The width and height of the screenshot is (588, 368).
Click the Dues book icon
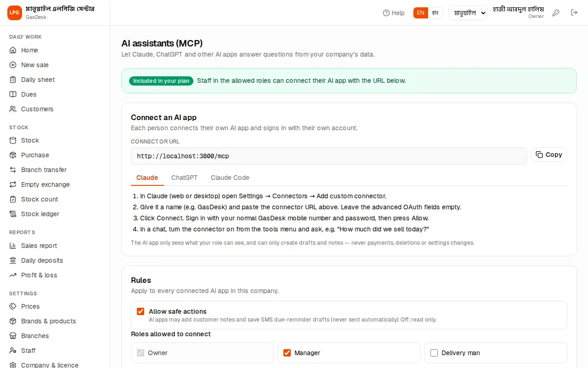point(13,94)
